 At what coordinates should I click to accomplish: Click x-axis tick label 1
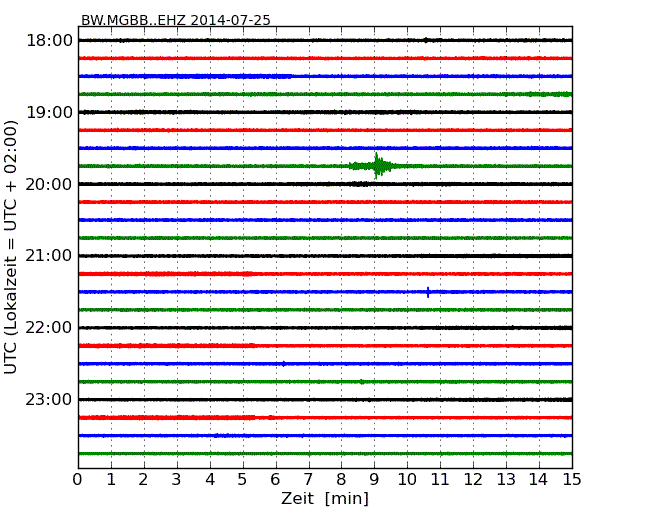[111, 480]
